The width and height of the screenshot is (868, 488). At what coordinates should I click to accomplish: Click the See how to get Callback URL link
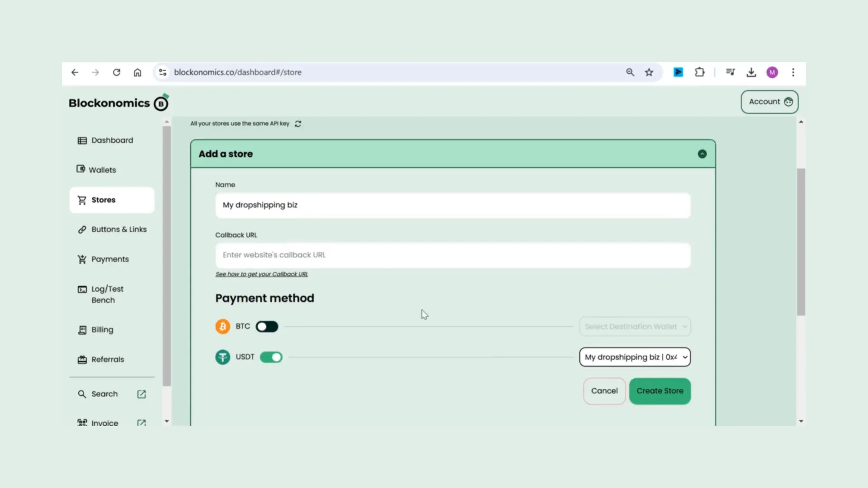261,273
